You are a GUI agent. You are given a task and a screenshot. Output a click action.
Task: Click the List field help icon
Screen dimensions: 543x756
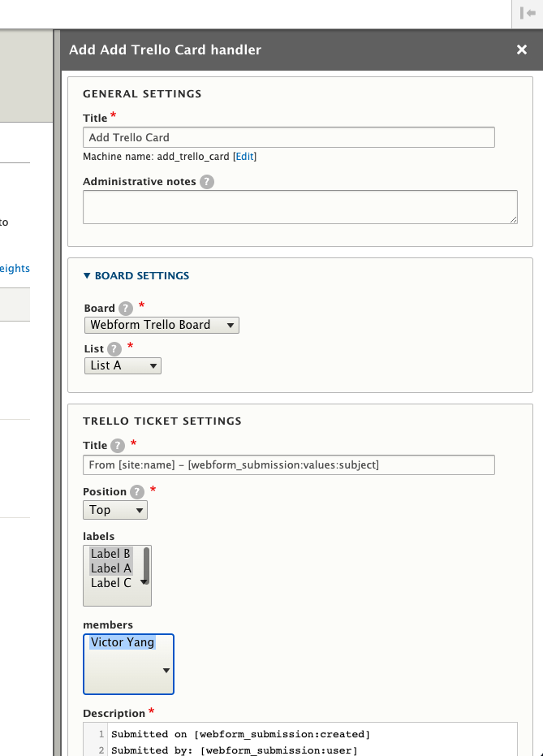(113, 349)
